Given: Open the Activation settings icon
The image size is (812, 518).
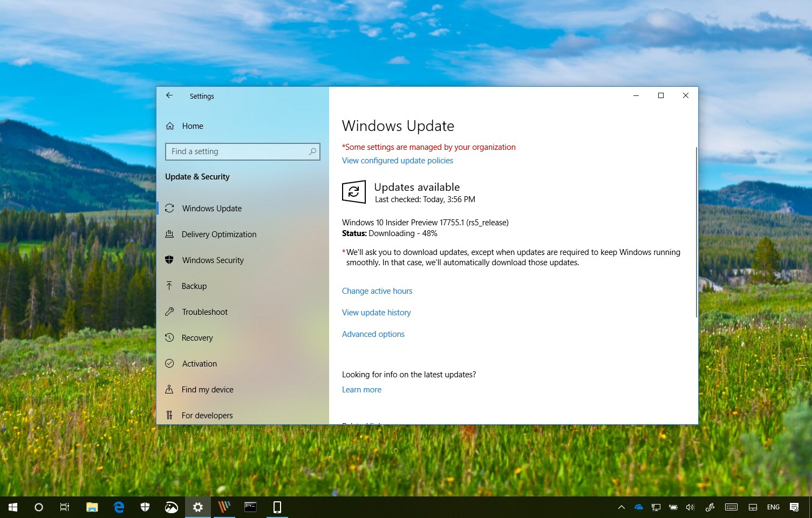Looking at the screenshot, I should (x=170, y=363).
